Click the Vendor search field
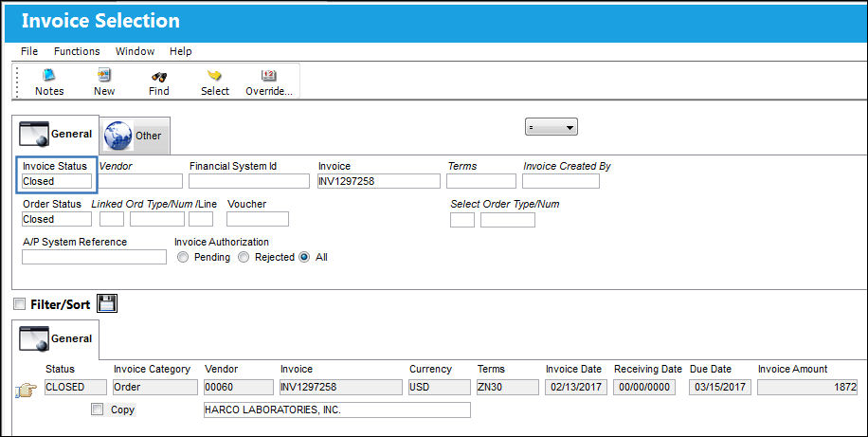 tap(140, 181)
